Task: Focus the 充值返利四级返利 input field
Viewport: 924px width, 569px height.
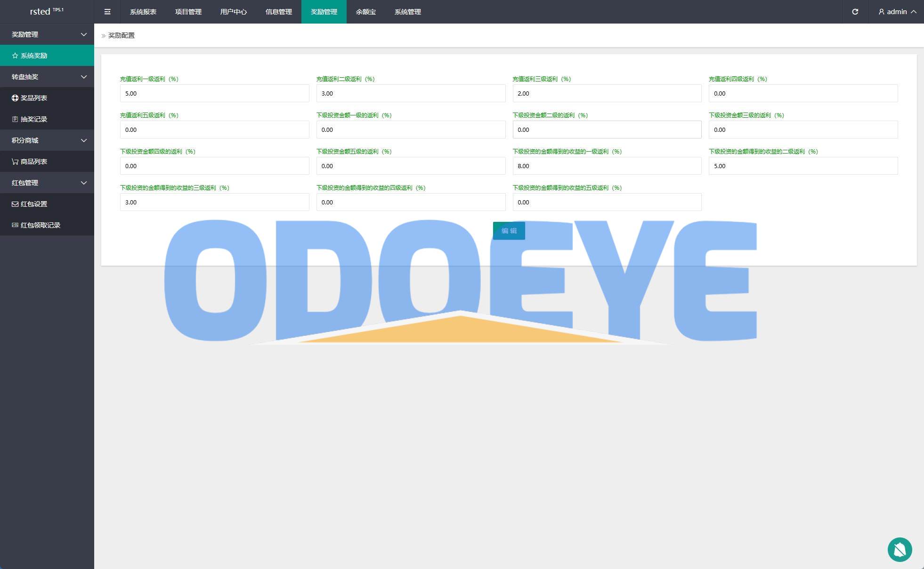Action: (x=803, y=93)
